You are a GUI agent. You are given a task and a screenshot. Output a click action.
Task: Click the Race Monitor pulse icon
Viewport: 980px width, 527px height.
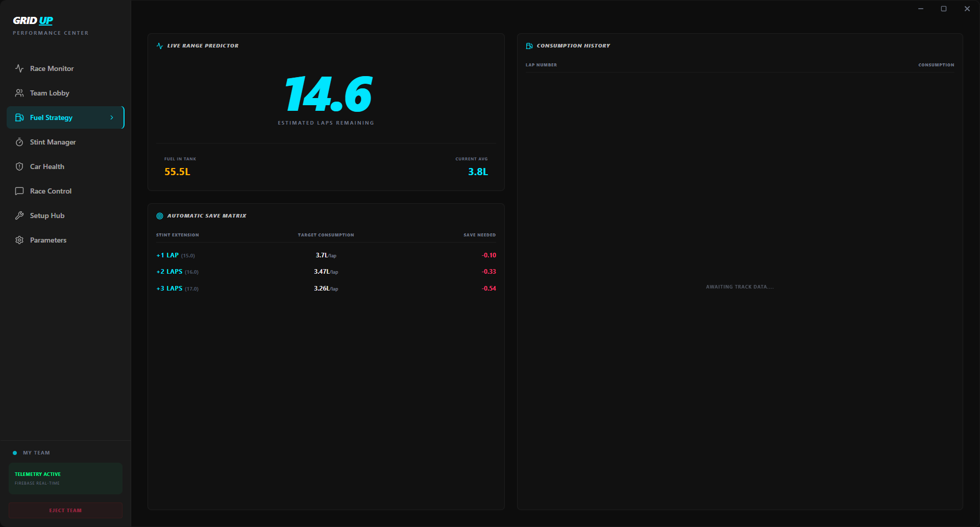tap(19, 68)
